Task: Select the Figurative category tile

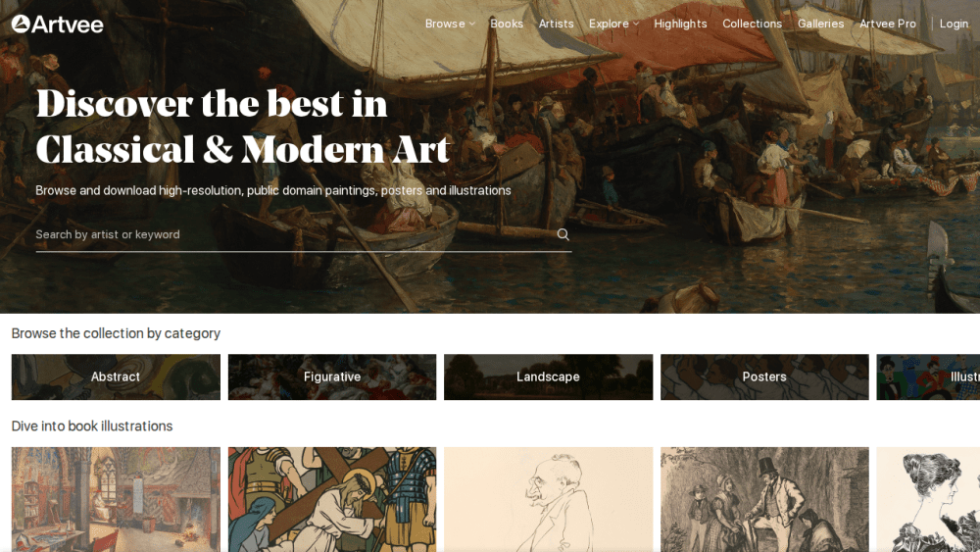Action: coord(332,376)
